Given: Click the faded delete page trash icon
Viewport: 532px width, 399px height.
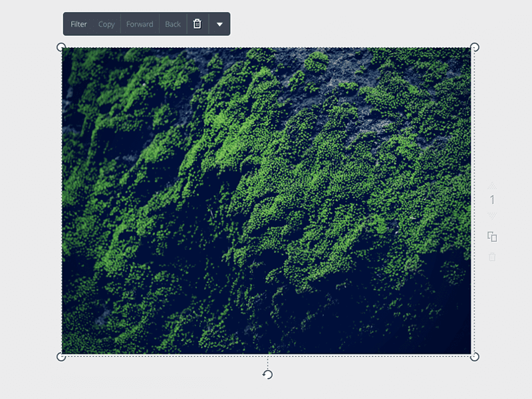Looking at the screenshot, I should 492,257.
